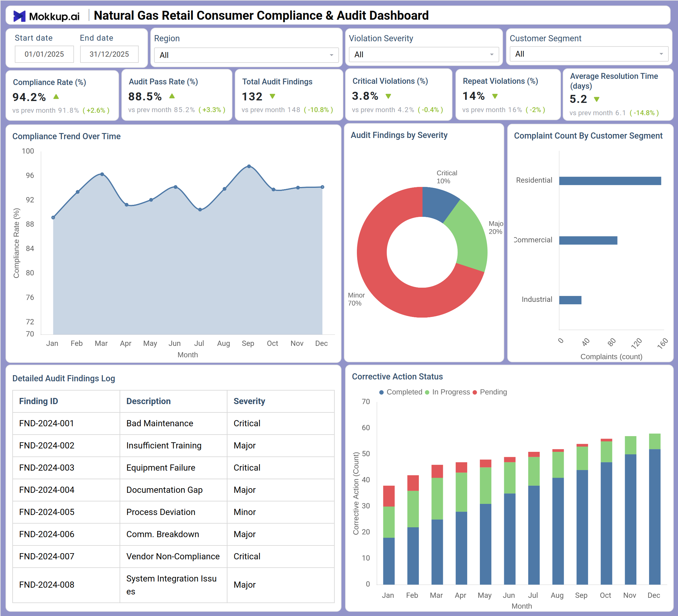Click the System Integration Issues description cell

(174, 585)
